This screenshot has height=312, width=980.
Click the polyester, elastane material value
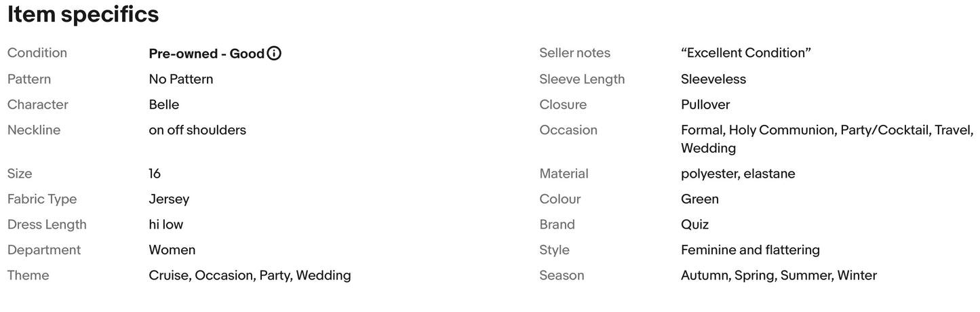point(738,174)
